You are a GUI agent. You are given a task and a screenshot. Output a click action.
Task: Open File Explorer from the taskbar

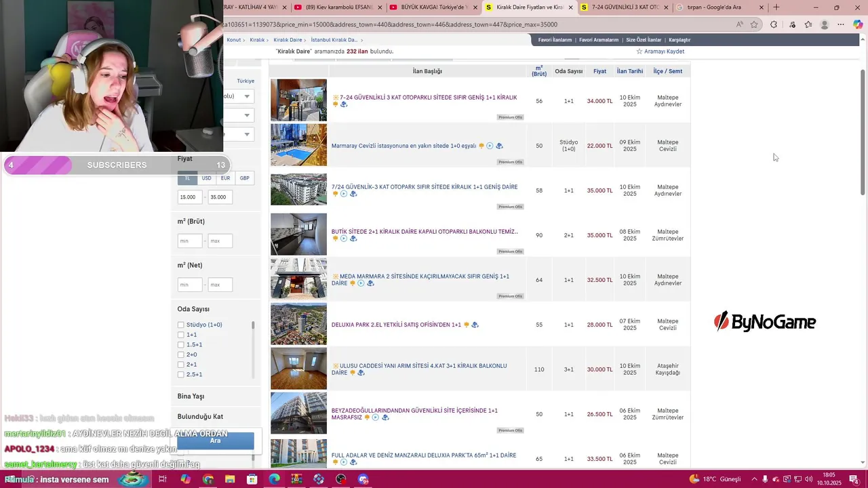230,479
